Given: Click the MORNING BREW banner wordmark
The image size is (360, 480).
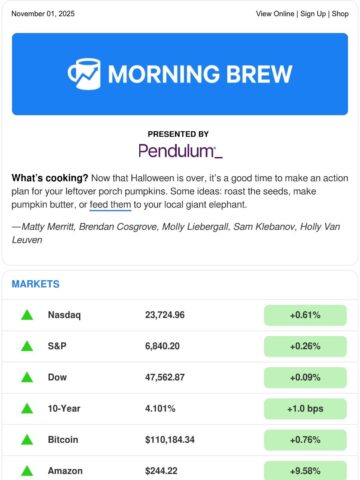Looking at the screenshot, I should 200,74.
